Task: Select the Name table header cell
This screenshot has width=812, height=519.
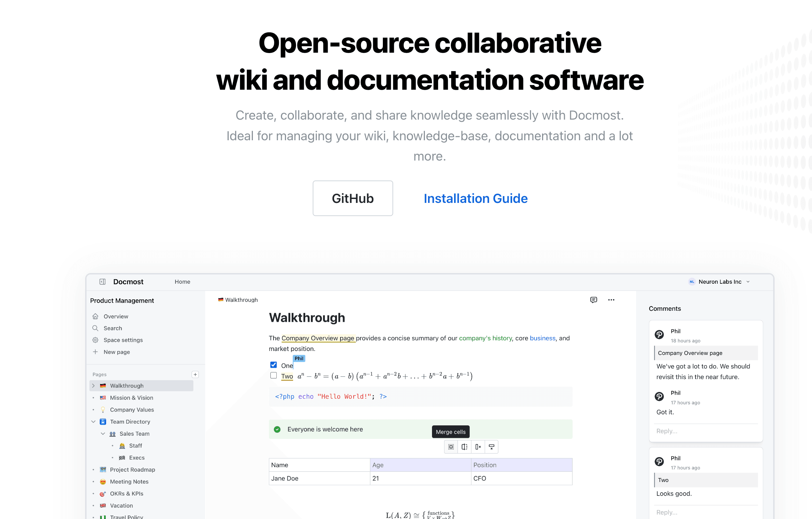Action: point(319,465)
